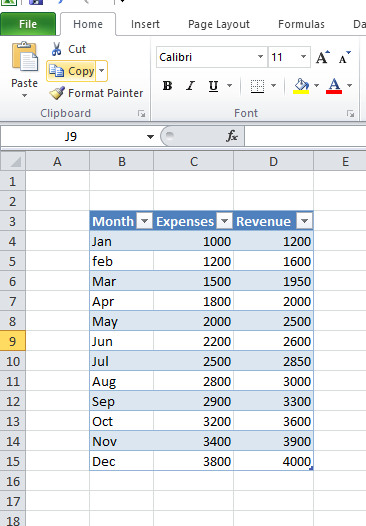The width and height of the screenshot is (366, 526).
Task: Select the Revenue cell 1600
Action: (273, 261)
